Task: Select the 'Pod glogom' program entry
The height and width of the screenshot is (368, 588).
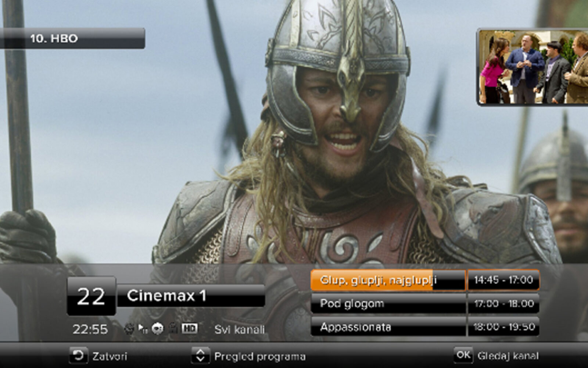Action: [x=388, y=304]
